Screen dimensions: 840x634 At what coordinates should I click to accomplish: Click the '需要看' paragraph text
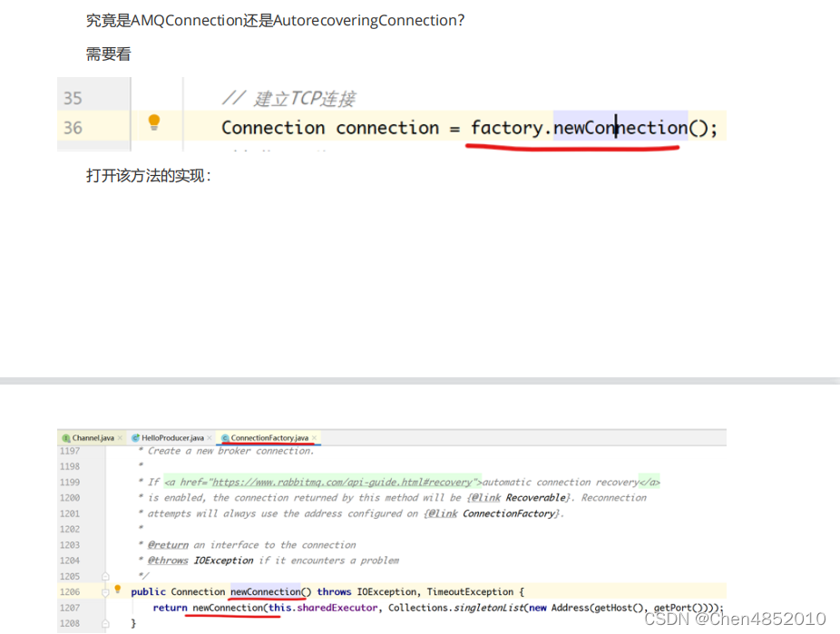(108, 54)
